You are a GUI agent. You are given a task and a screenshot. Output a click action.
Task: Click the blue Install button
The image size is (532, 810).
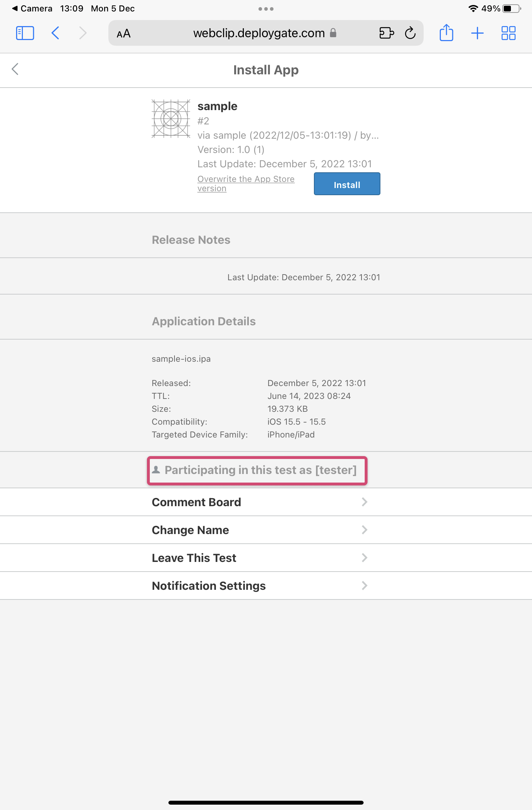coord(347,184)
